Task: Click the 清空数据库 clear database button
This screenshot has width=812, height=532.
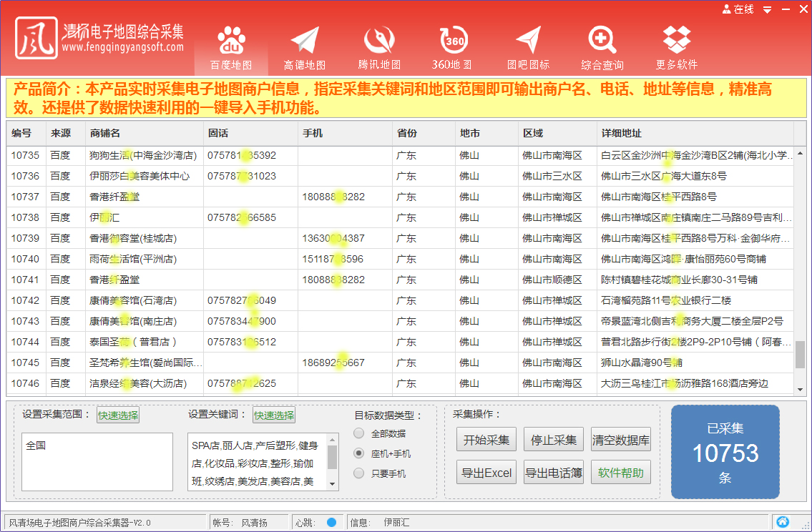Action: (621, 439)
